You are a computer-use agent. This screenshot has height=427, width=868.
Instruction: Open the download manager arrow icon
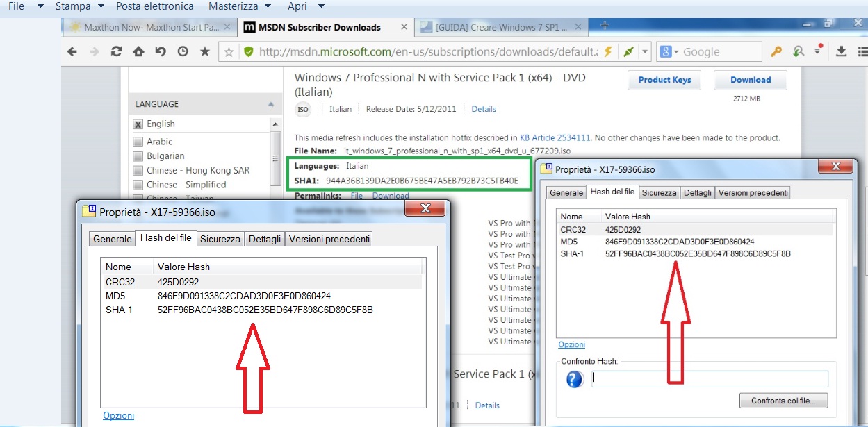tap(842, 51)
